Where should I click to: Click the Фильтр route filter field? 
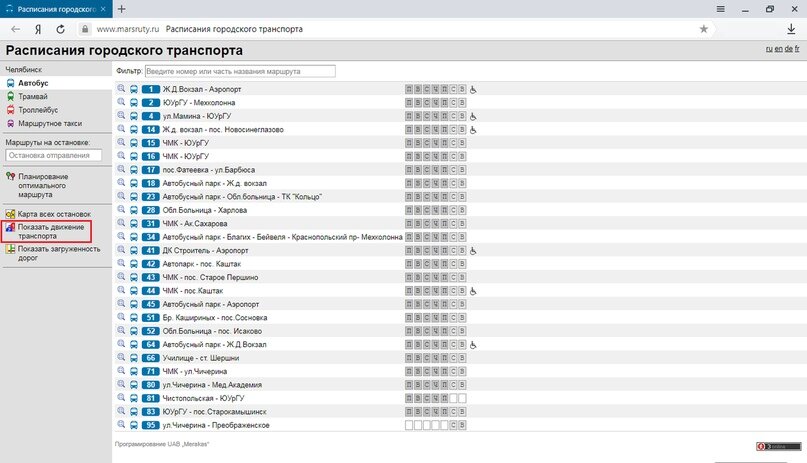click(240, 72)
